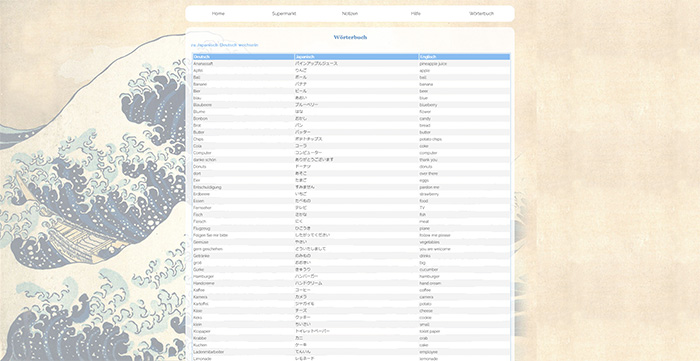Select the German word 'Krabbe'
The width and height of the screenshot is (700, 361).
pyautogui.click(x=200, y=338)
